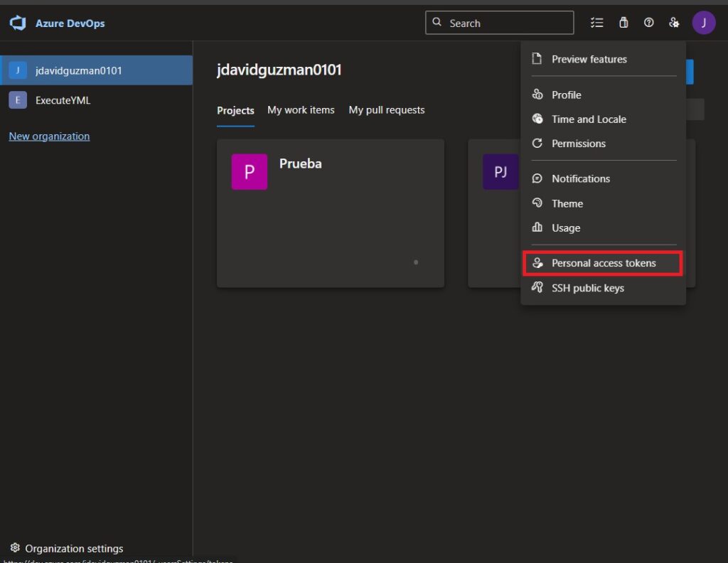Click the New organization link
Image resolution: width=728 pixels, height=563 pixels.
coord(49,136)
